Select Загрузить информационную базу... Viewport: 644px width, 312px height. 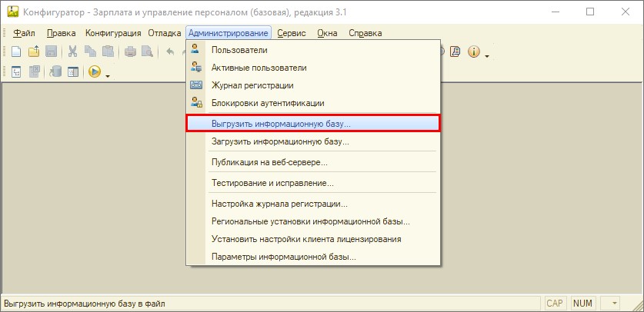pos(313,141)
